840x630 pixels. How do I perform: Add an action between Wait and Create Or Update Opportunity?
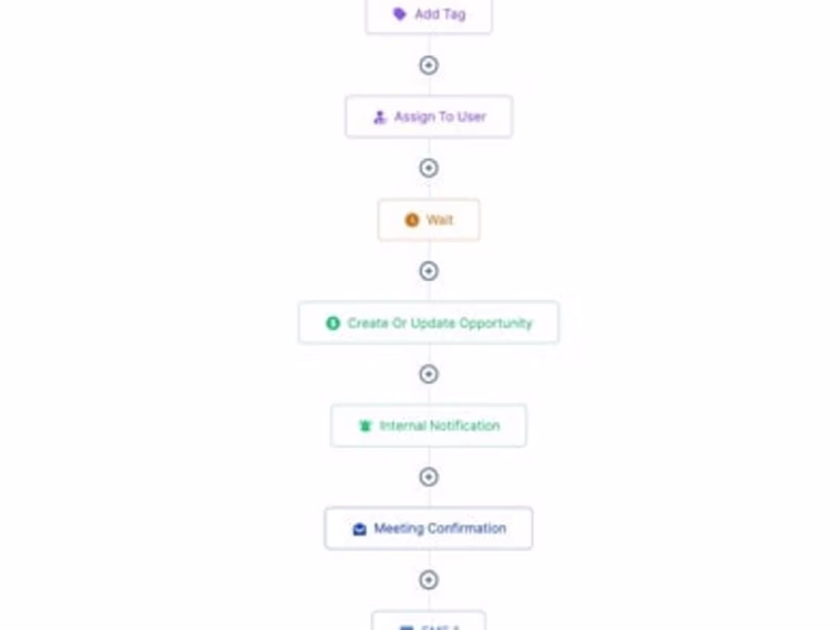pyautogui.click(x=428, y=271)
